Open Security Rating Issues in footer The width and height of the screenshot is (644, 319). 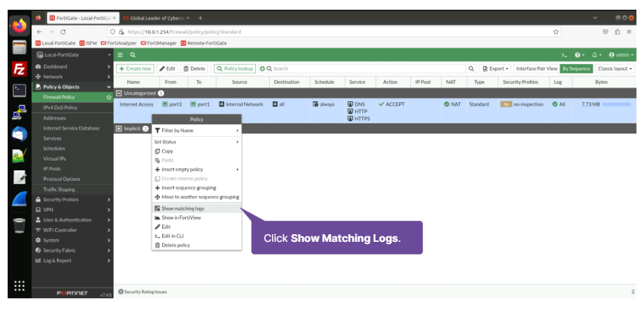[x=143, y=292]
